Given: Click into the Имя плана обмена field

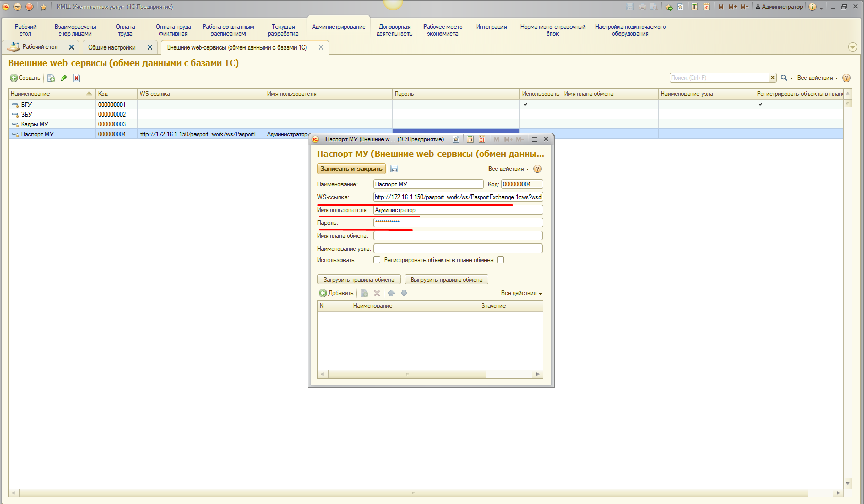Looking at the screenshot, I should click(x=458, y=236).
